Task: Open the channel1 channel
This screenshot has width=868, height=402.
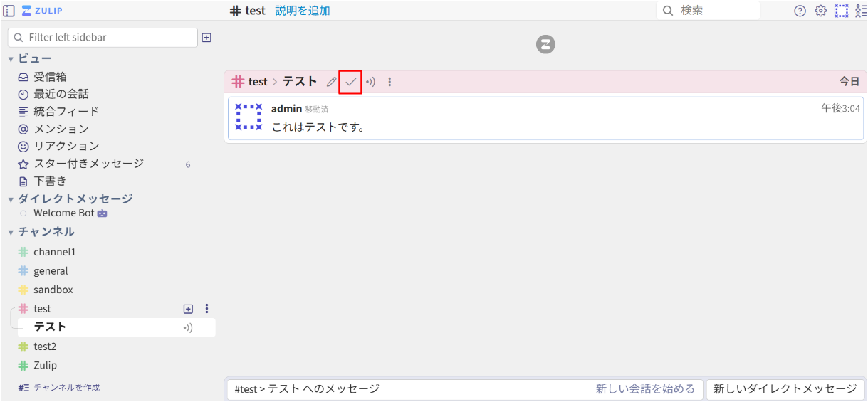Action: tap(55, 252)
